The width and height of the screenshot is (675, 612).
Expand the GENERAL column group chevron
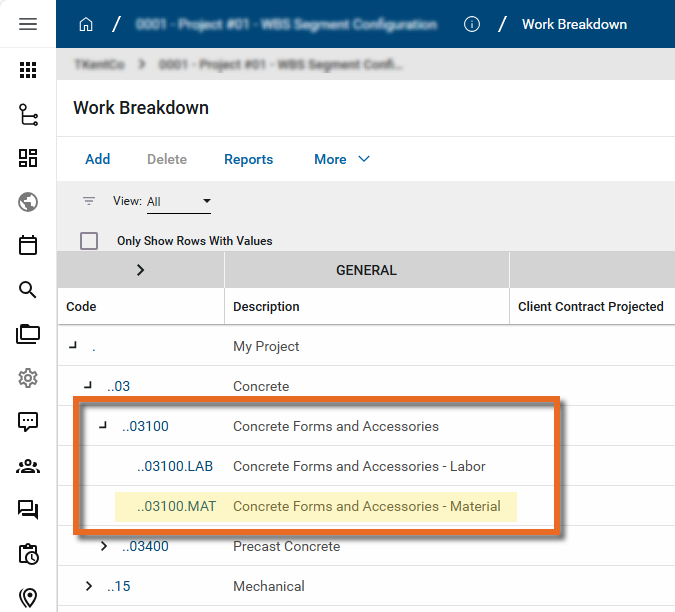coord(140,270)
